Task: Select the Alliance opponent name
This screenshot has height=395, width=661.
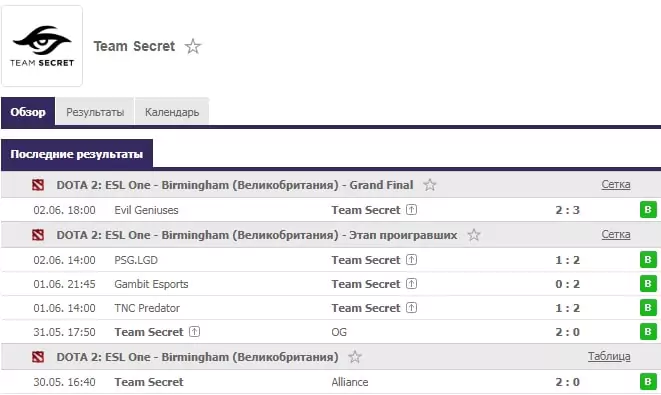Action: (349, 382)
